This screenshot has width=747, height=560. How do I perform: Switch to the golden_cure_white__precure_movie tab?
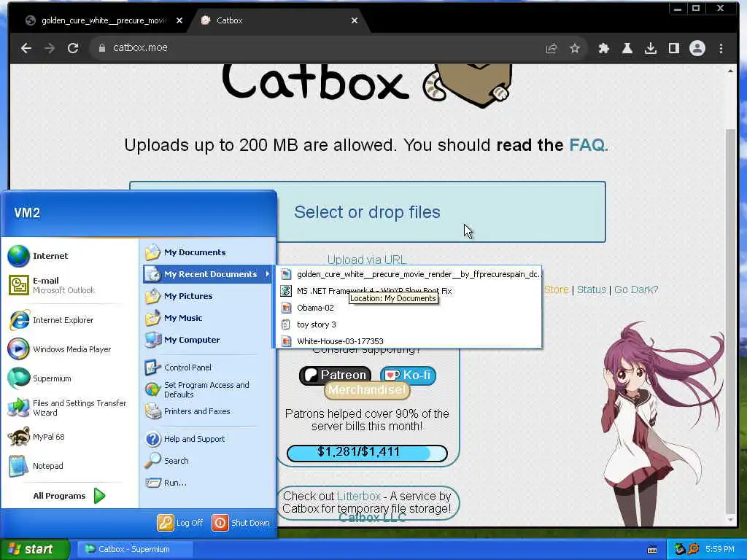point(98,20)
